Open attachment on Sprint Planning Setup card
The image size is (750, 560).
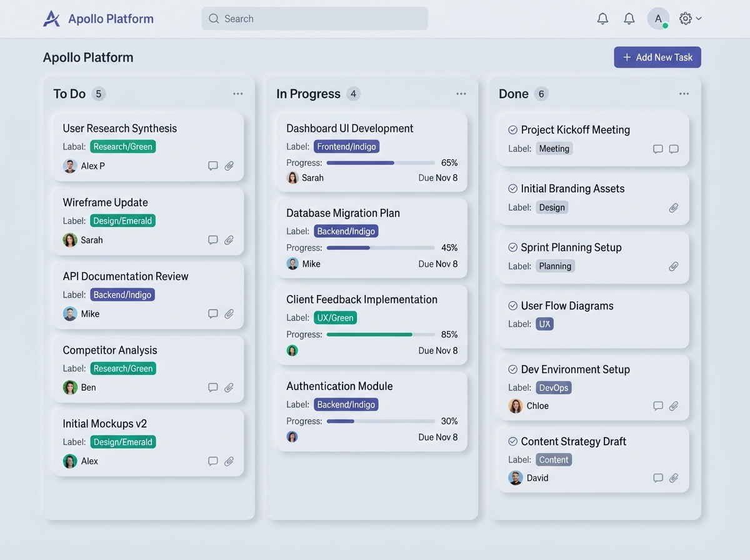tap(674, 266)
